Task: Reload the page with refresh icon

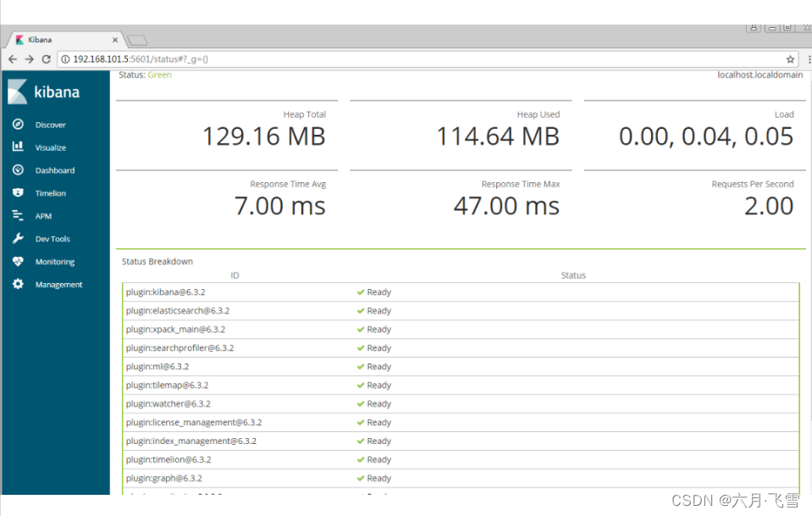Action: coord(46,59)
